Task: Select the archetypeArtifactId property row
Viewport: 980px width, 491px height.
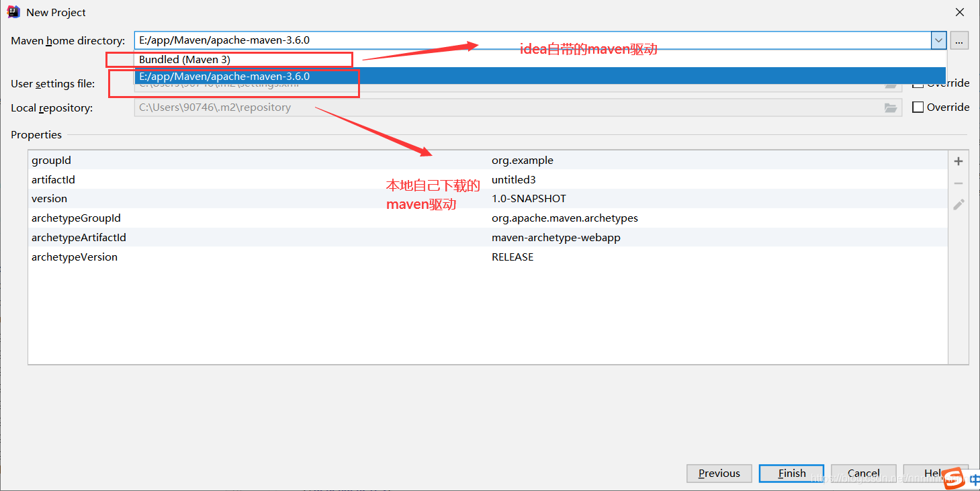Action: (488, 238)
